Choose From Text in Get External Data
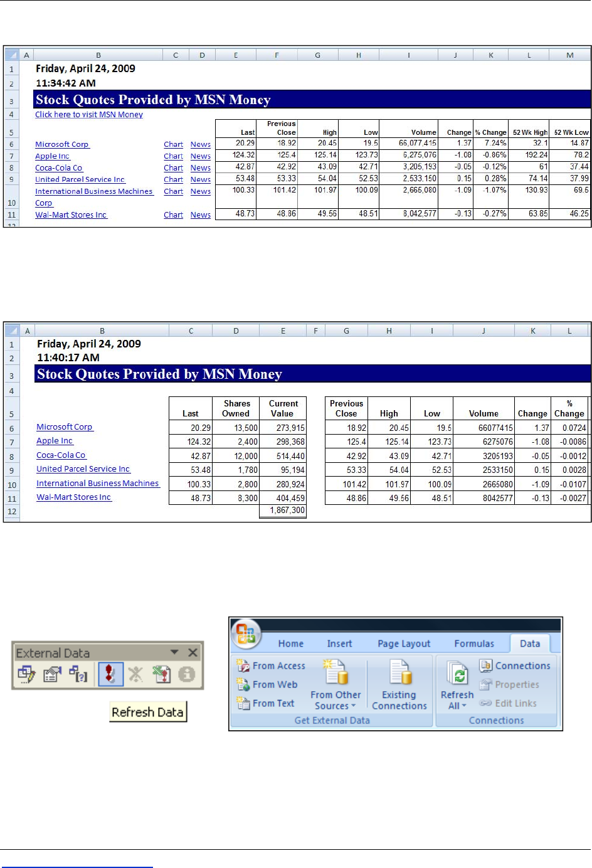 click(x=266, y=703)
